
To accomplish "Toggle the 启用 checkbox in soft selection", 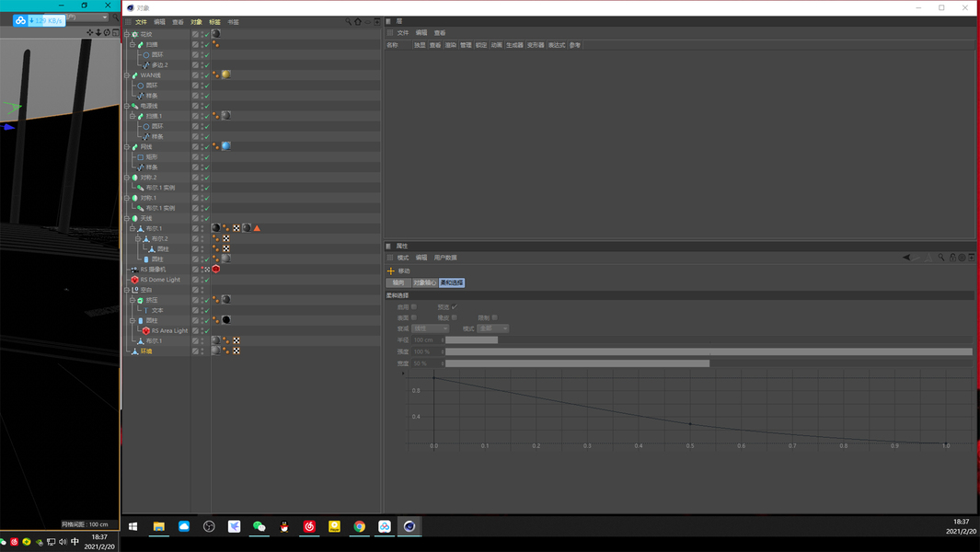I will (414, 307).
